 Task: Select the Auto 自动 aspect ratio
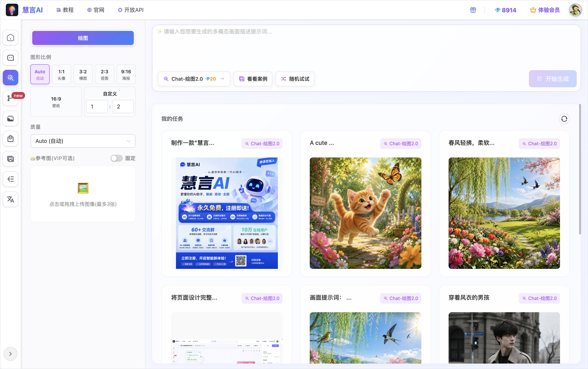pos(40,74)
